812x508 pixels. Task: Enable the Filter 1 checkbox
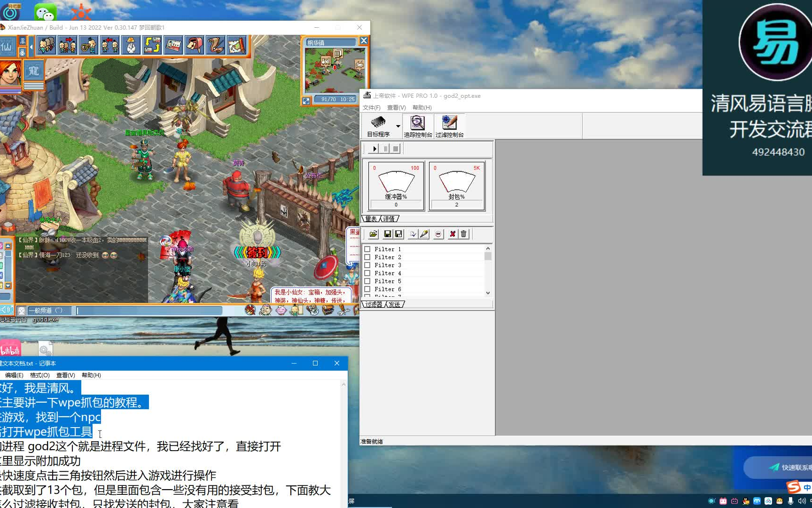click(367, 249)
